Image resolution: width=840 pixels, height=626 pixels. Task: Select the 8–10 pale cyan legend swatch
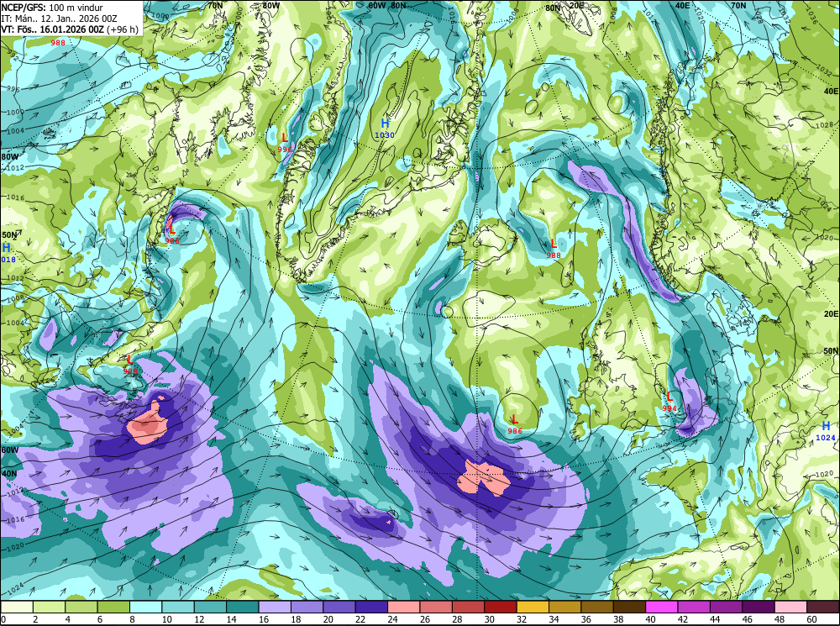(145, 607)
